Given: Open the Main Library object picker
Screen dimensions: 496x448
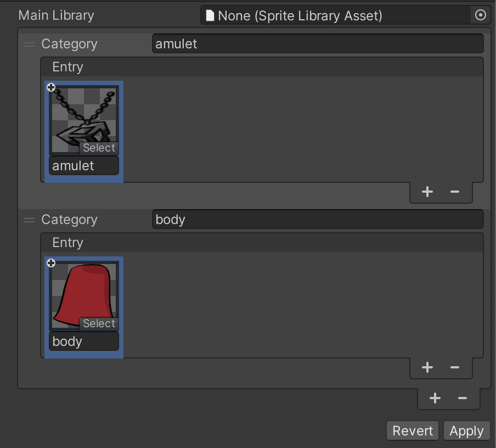Looking at the screenshot, I should [481, 15].
